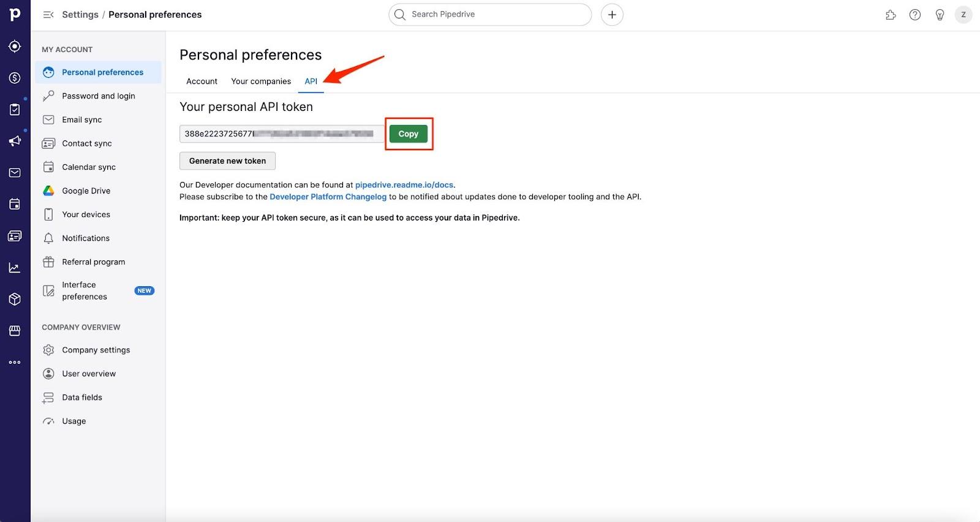
Task: Open the Products cube icon in left rail
Action: [15, 299]
